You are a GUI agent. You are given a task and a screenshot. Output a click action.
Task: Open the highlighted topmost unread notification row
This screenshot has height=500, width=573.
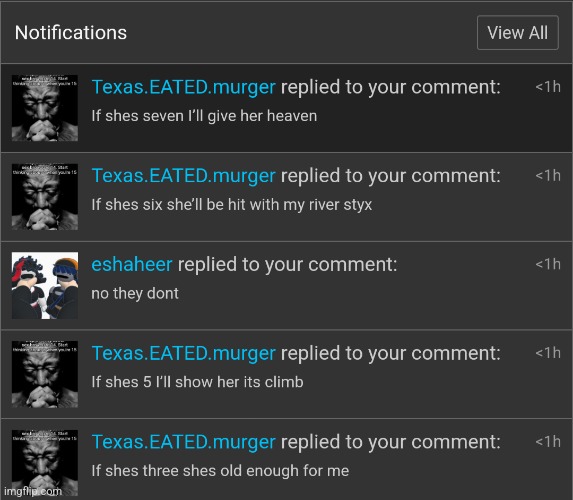[286, 108]
